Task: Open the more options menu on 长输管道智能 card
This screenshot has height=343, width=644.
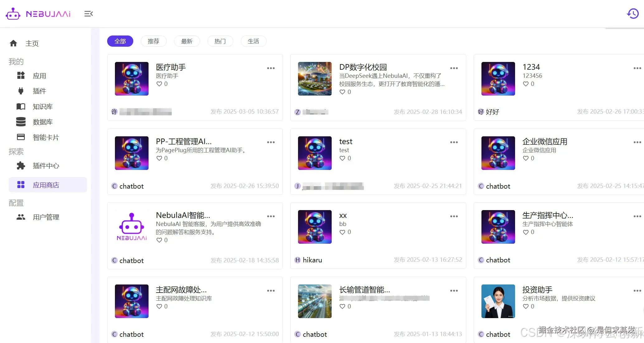Action: tap(454, 290)
